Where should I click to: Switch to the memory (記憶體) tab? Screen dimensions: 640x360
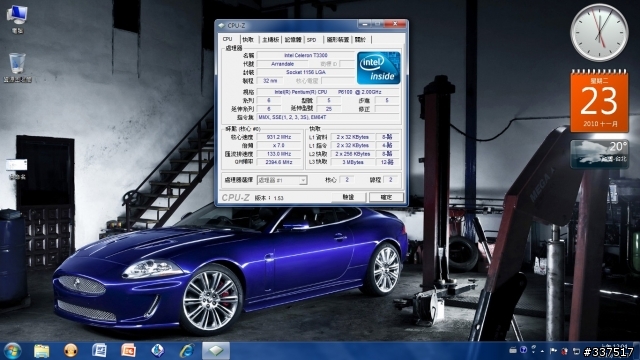(x=293, y=40)
